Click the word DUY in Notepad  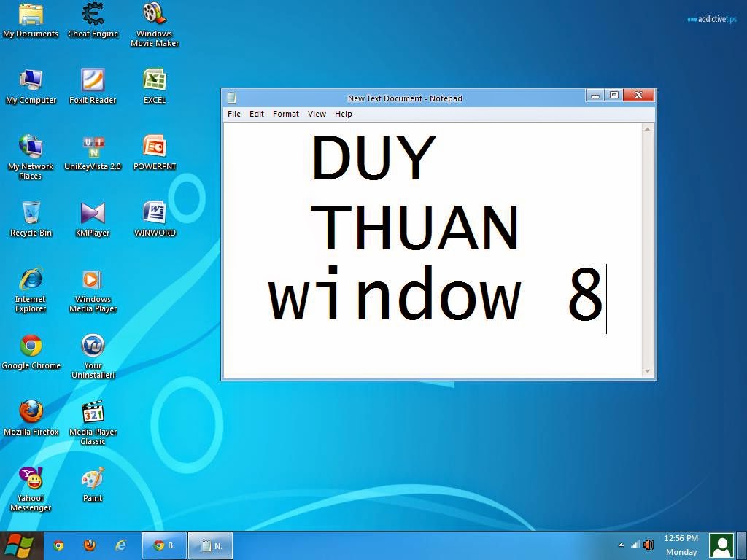coord(373,157)
